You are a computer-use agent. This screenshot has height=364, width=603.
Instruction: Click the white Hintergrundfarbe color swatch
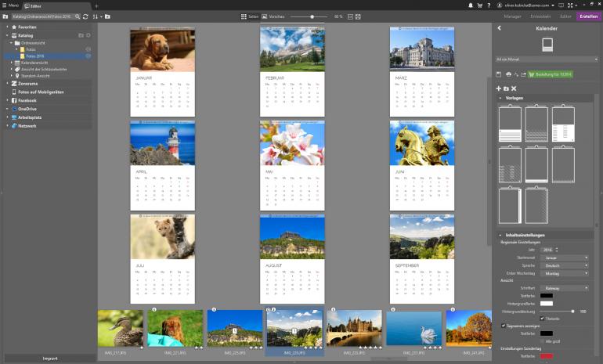(546, 303)
